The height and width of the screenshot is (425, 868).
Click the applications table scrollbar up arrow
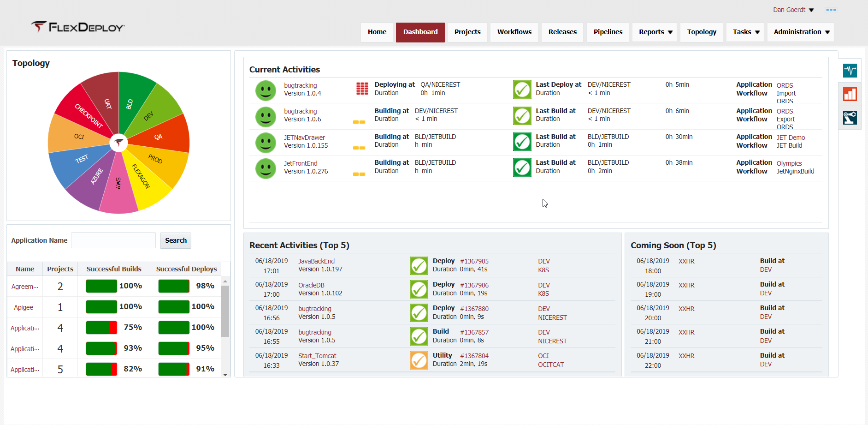(x=225, y=281)
